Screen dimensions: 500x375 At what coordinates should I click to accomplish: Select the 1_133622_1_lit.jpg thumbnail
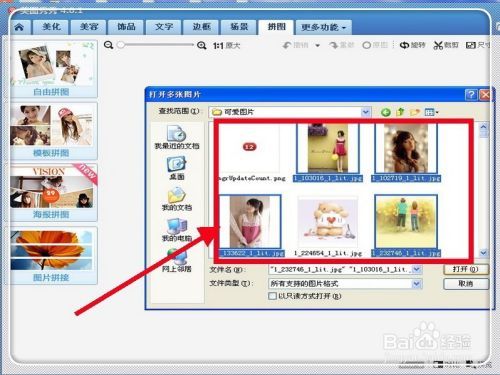coord(251,222)
